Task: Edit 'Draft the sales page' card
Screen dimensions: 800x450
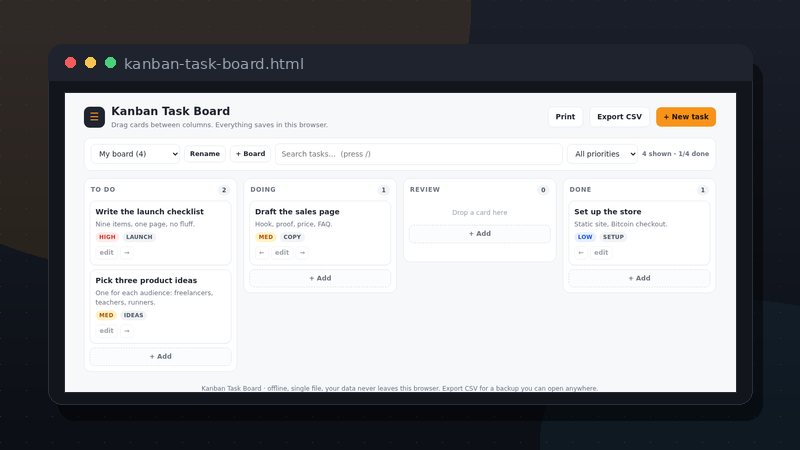Action: 282,253
